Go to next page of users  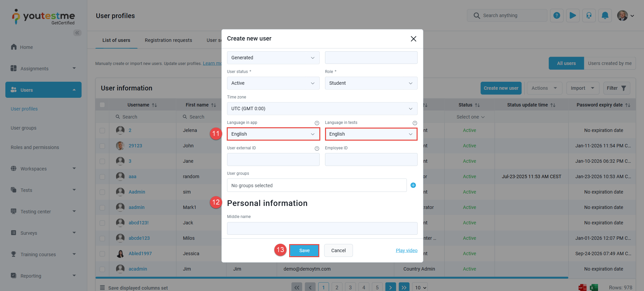coord(391,287)
